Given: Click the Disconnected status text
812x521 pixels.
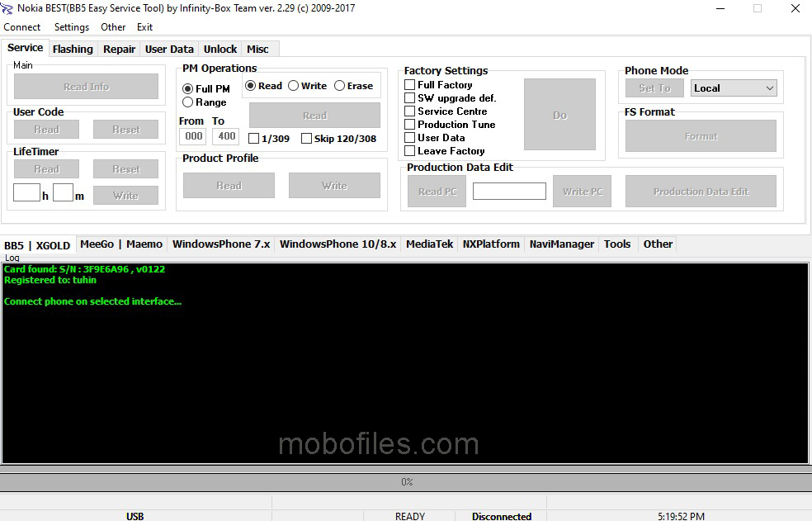Looking at the screenshot, I should click(501, 516).
